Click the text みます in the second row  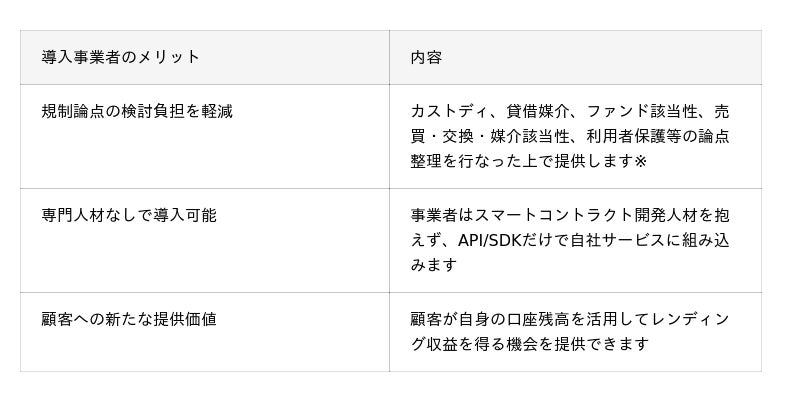[x=433, y=265]
